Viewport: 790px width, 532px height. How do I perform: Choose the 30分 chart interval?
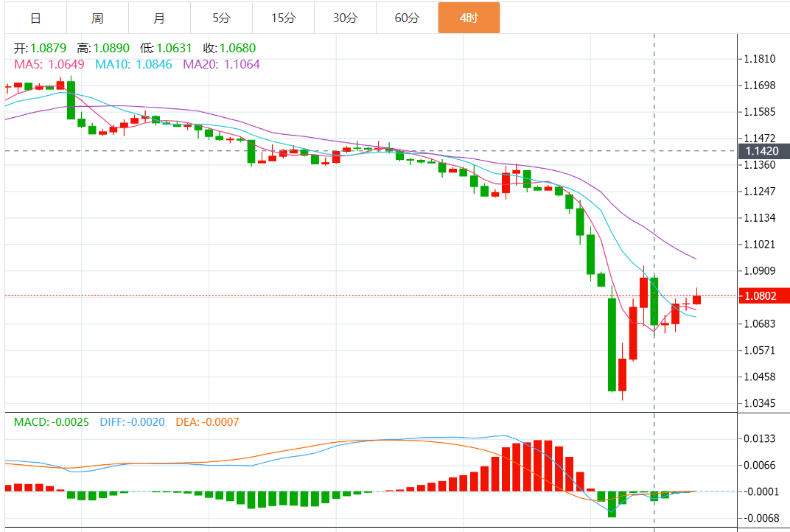click(346, 18)
